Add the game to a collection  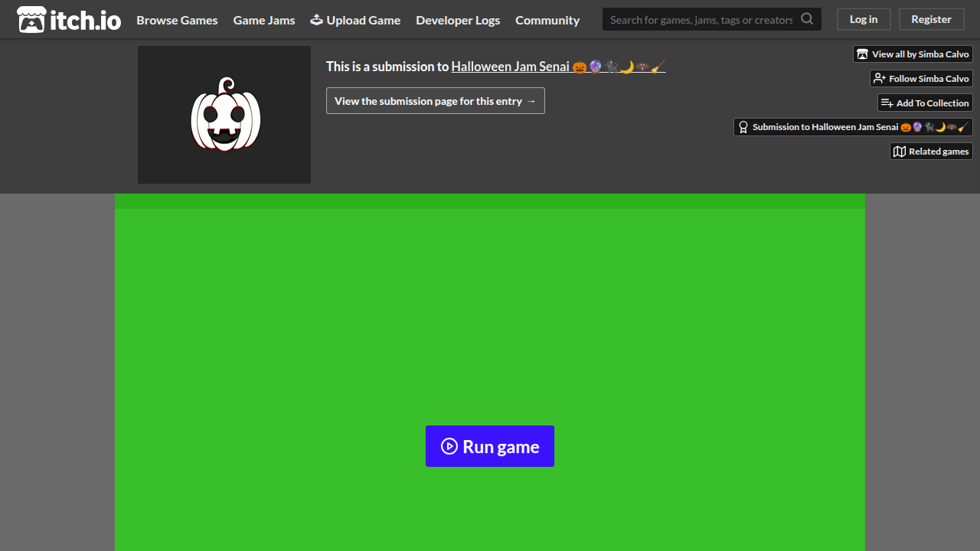coord(926,103)
